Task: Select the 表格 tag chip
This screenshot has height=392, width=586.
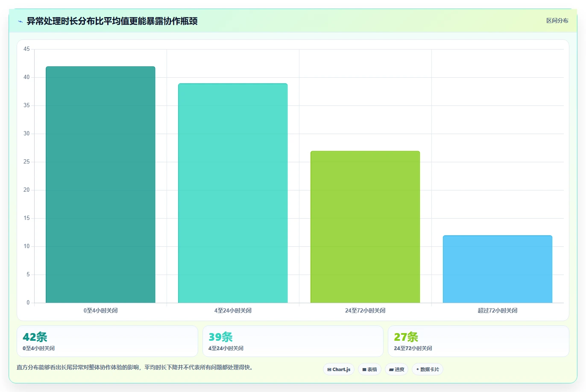Action: pos(369,369)
